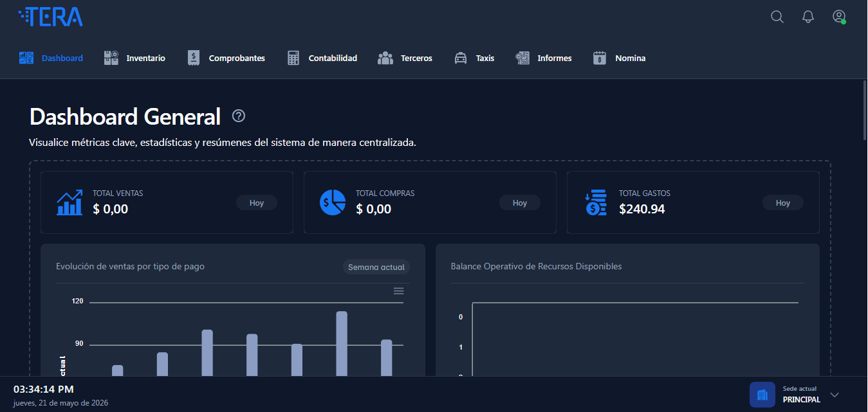This screenshot has height=412, width=868.
Task: Open the Comprobantes menu
Action: [x=237, y=58]
